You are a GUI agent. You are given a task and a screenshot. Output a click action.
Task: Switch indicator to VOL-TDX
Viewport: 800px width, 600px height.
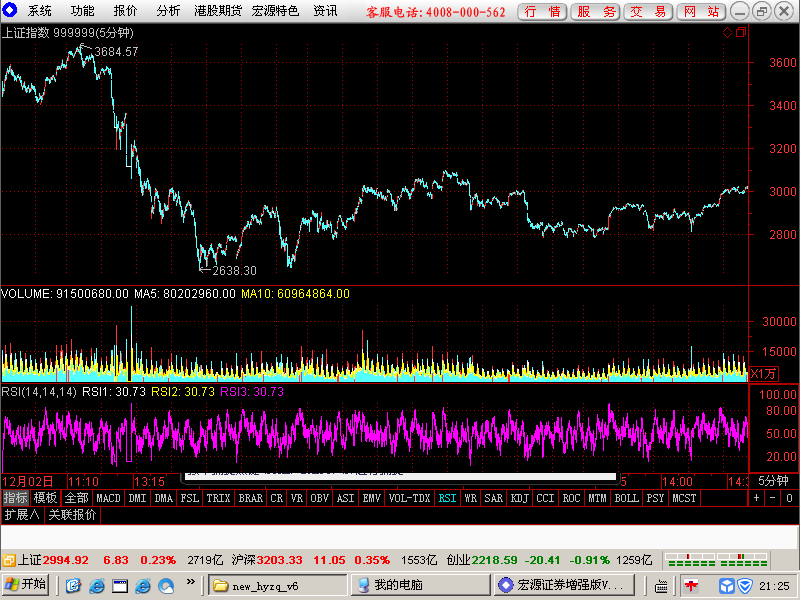[409, 498]
